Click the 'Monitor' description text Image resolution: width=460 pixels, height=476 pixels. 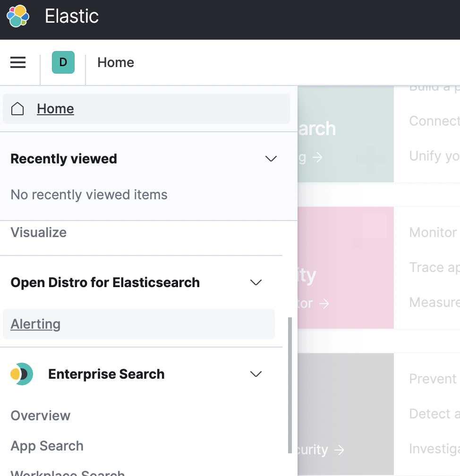(433, 232)
